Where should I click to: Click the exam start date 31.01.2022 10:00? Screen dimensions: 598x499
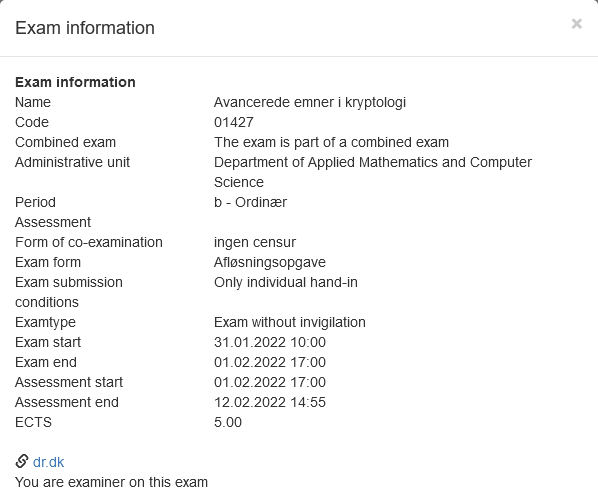[x=270, y=342]
